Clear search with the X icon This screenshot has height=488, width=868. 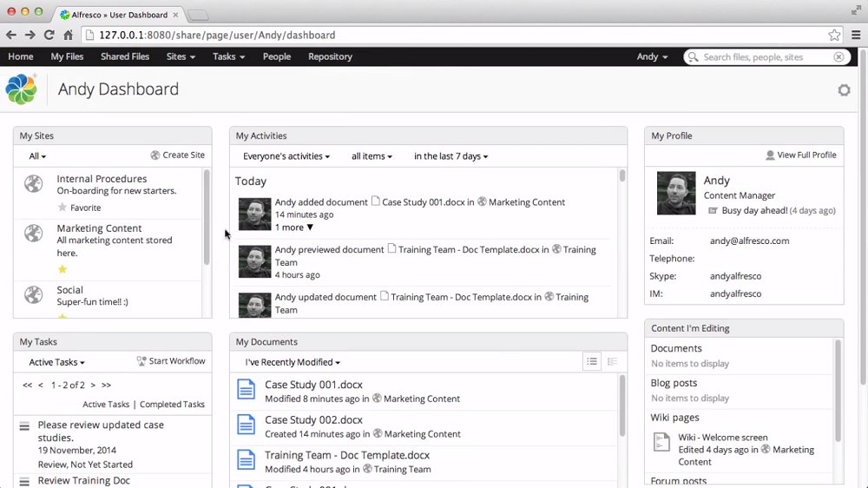(838, 57)
